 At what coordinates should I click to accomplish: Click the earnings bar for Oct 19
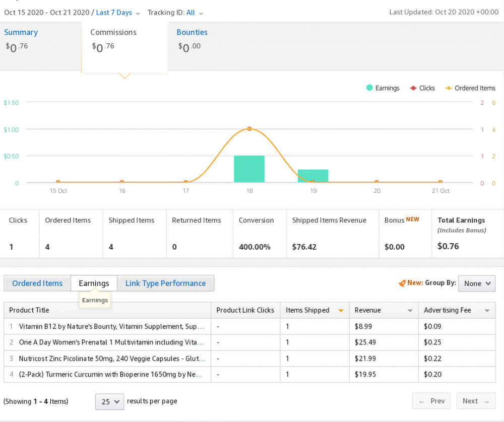313,176
